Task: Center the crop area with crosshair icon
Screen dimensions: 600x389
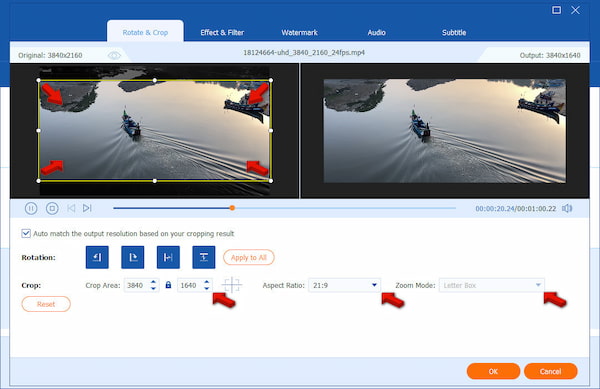Action: [x=232, y=285]
